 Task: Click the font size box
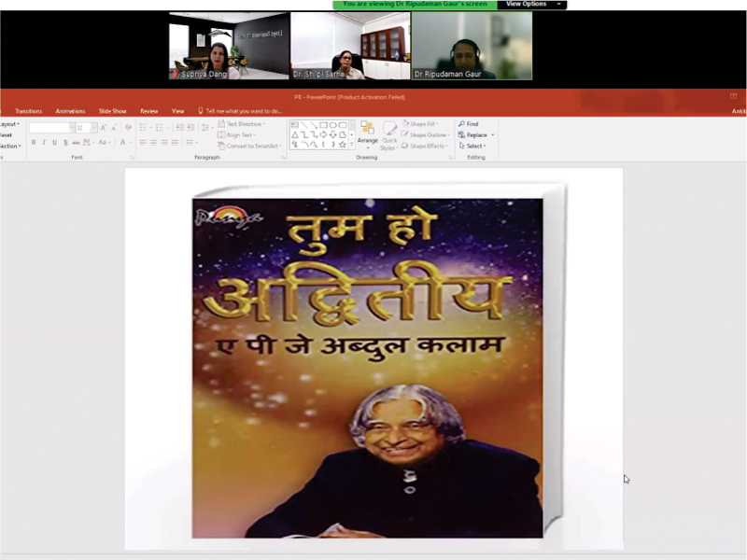[x=86, y=128]
